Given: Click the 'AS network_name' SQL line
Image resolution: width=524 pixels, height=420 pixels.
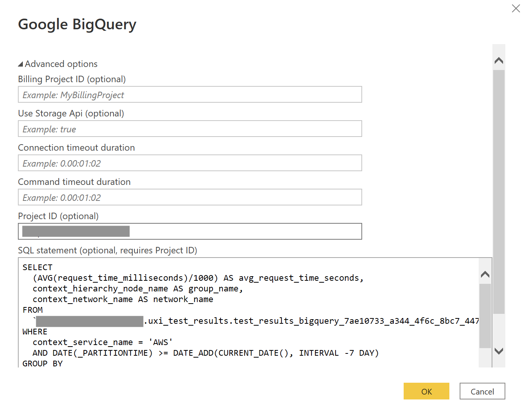Looking at the screenshot, I should [x=123, y=299].
